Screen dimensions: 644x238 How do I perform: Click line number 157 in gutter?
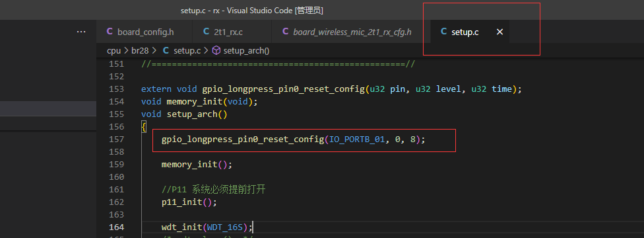(117, 139)
